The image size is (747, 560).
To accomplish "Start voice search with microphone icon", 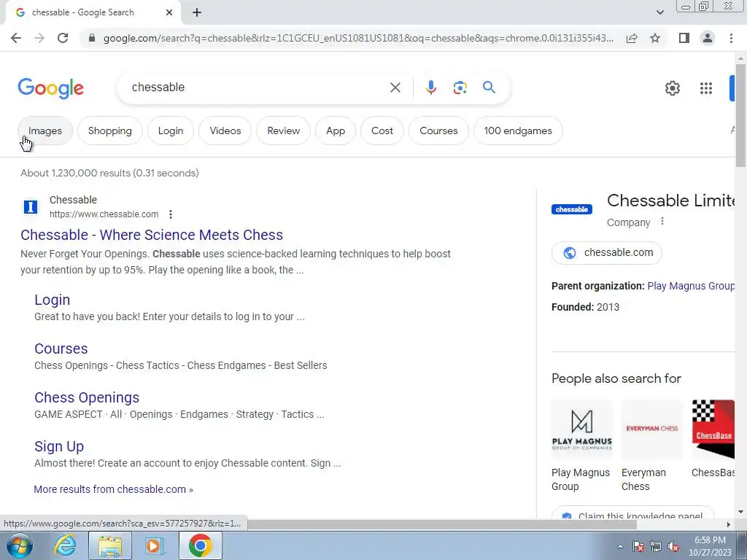I will 430,87.
